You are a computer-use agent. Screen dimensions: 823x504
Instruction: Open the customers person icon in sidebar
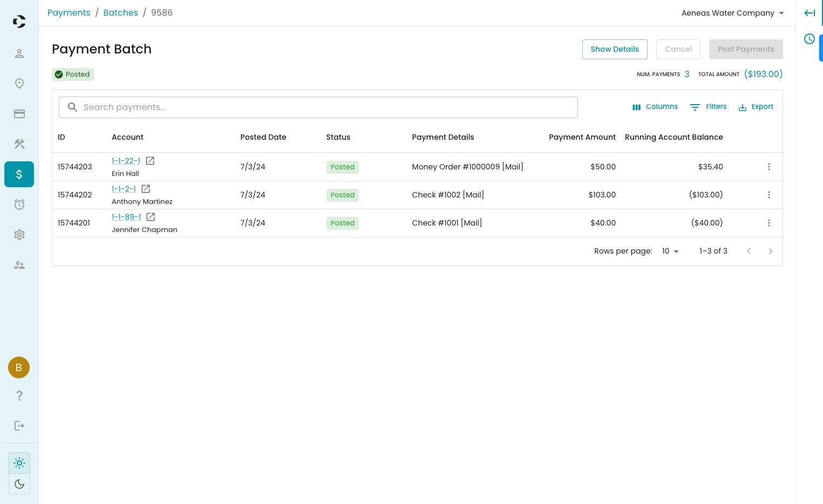pos(19,53)
